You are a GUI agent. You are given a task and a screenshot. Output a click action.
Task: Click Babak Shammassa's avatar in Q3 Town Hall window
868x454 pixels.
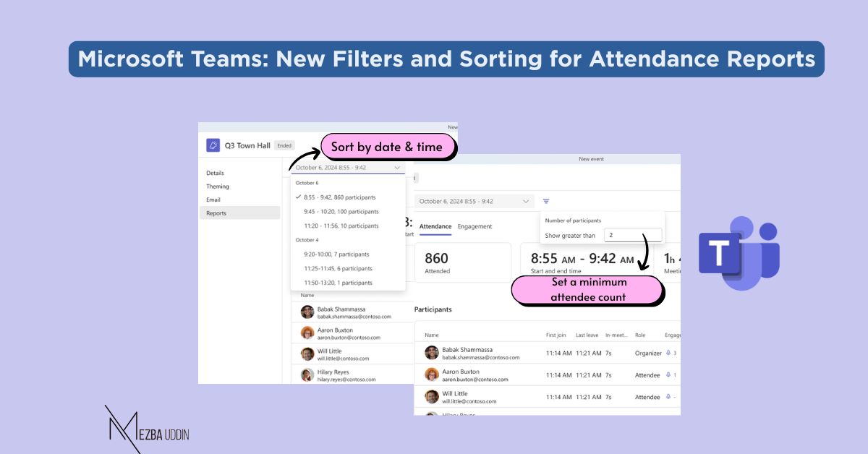(x=307, y=312)
